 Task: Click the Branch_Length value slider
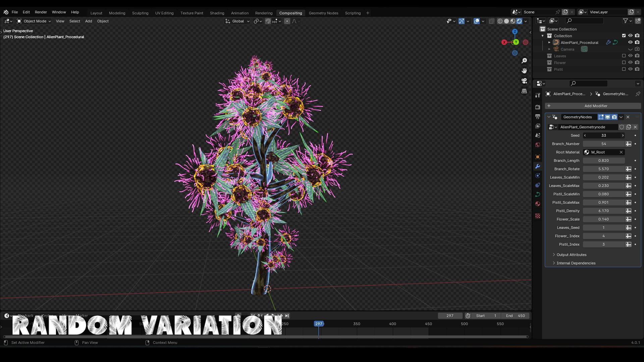[x=603, y=161]
